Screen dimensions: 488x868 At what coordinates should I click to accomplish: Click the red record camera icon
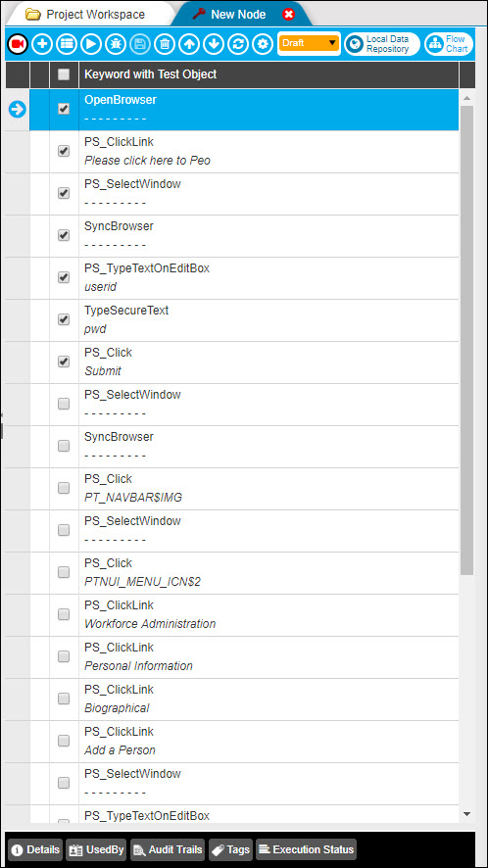(x=18, y=44)
